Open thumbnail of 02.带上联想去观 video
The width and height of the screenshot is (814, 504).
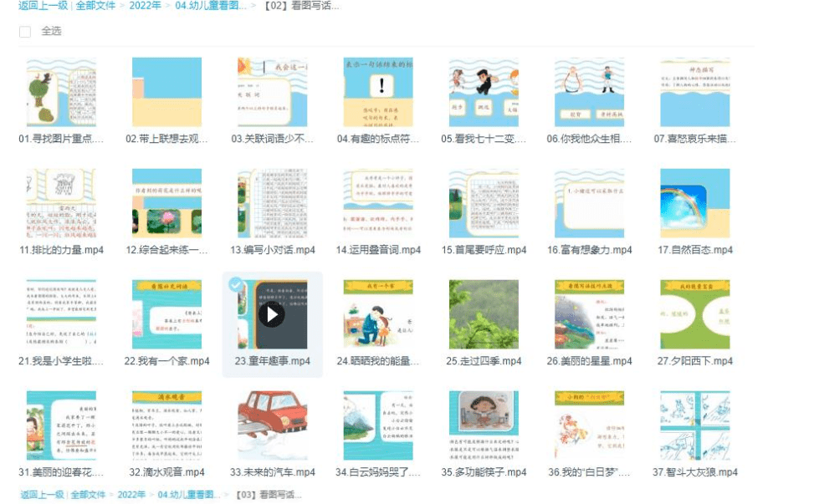166,92
